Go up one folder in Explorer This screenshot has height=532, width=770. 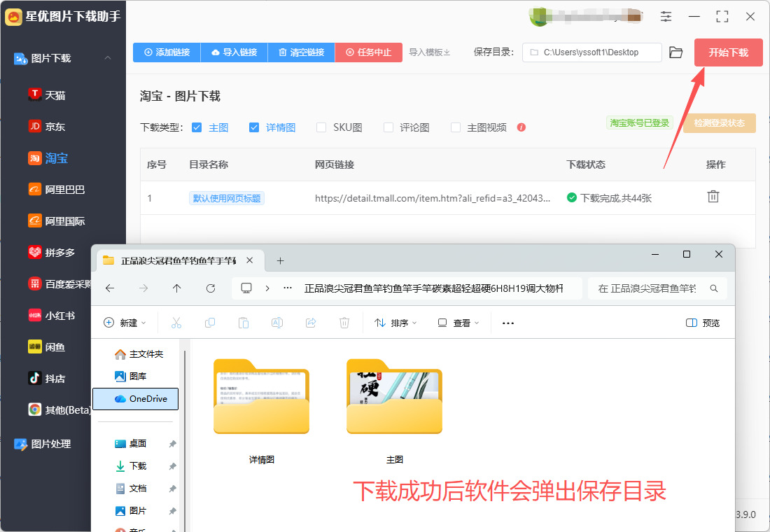(x=177, y=288)
